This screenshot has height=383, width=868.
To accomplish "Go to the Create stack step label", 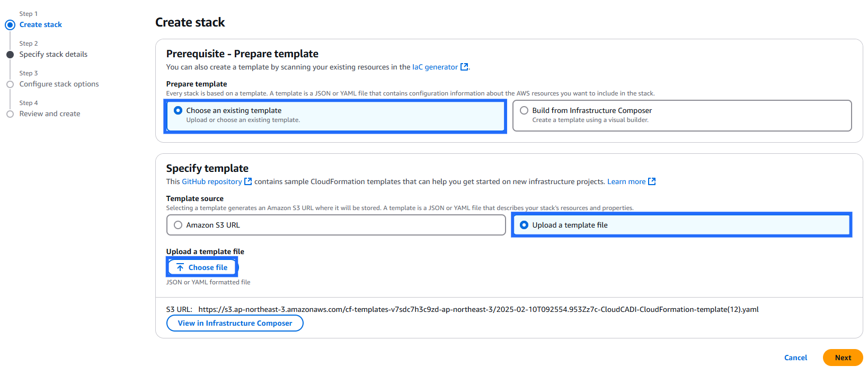I will pos(41,25).
